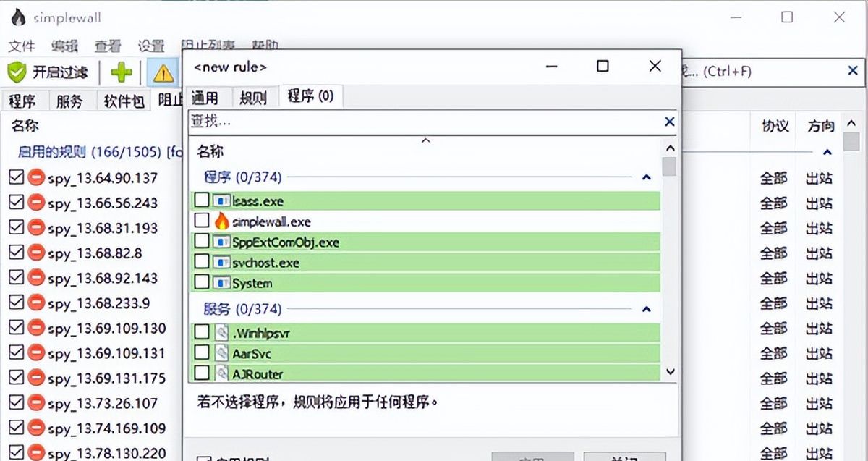This screenshot has height=461, width=868.
Task: Clear rule dialog search with X icon
Action: click(x=669, y=122)
